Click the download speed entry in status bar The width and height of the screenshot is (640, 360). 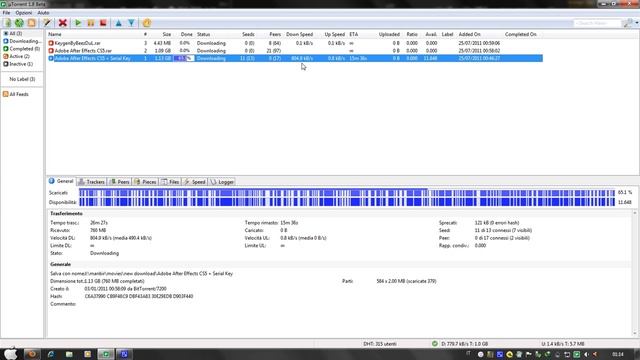[464, 344]
